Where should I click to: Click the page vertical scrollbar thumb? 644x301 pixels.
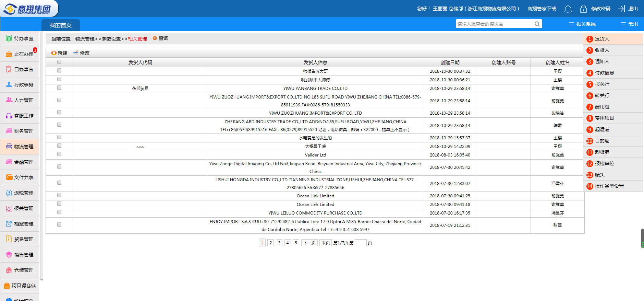[x=642, y=238]
